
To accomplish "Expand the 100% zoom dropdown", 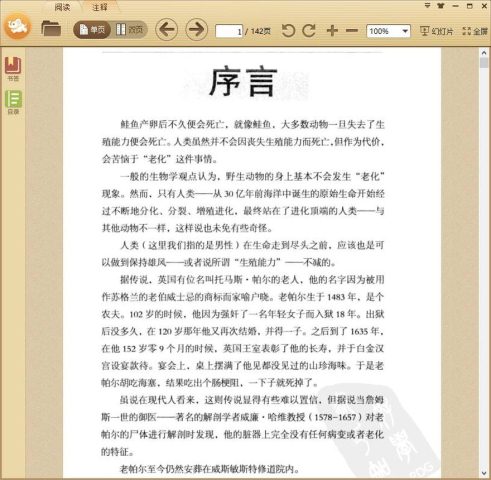I will [405, 31].
